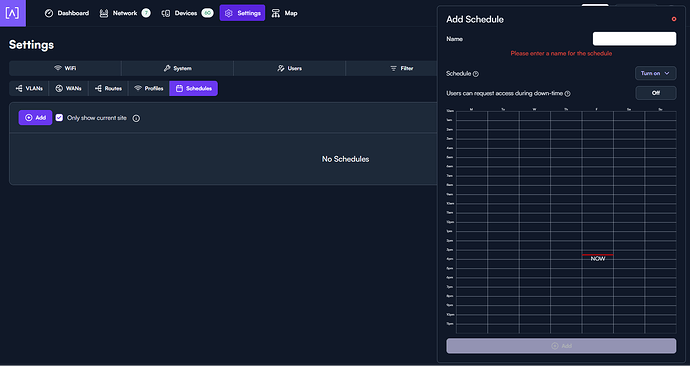Image resolution: width=690 pixels, height=366 pixels.
Task: Open the Dashboard page
Action: 67,13
